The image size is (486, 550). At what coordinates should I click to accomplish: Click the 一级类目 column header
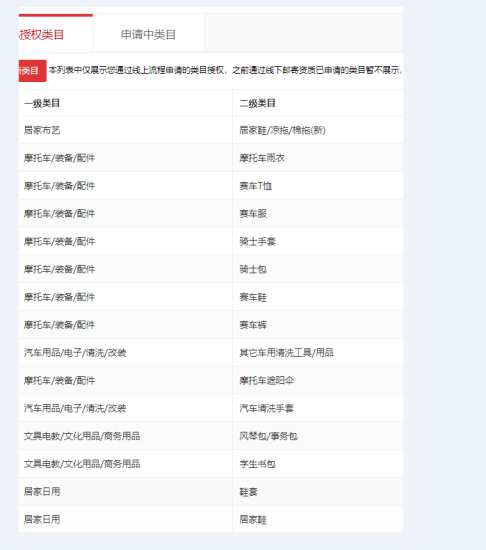coord(42,103)
